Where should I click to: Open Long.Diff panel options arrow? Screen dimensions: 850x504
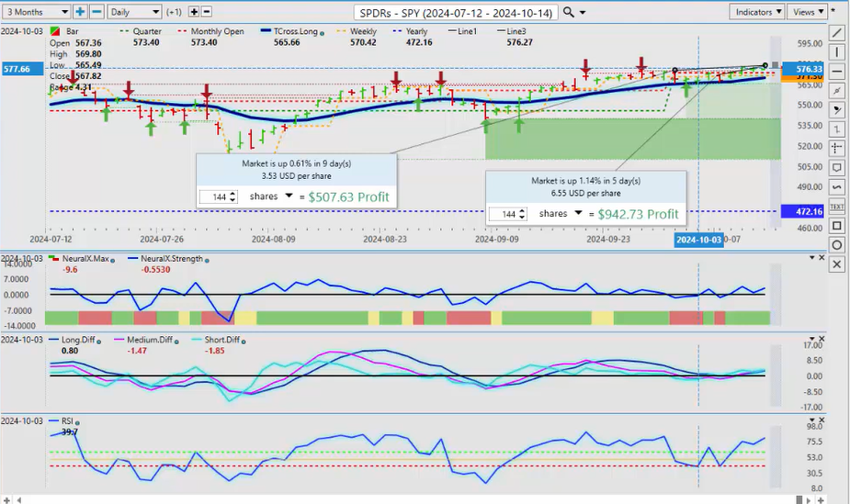[812, 339]
